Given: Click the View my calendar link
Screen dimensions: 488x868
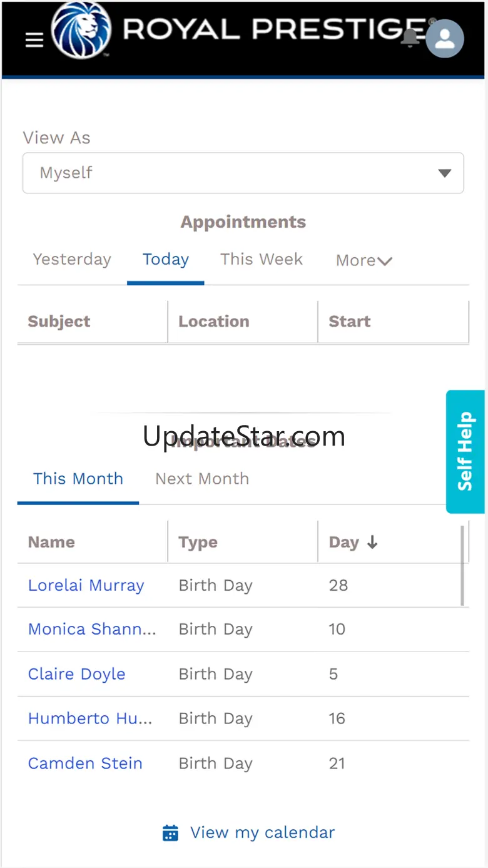Looking at the screenshot, I should click(262, 833).
